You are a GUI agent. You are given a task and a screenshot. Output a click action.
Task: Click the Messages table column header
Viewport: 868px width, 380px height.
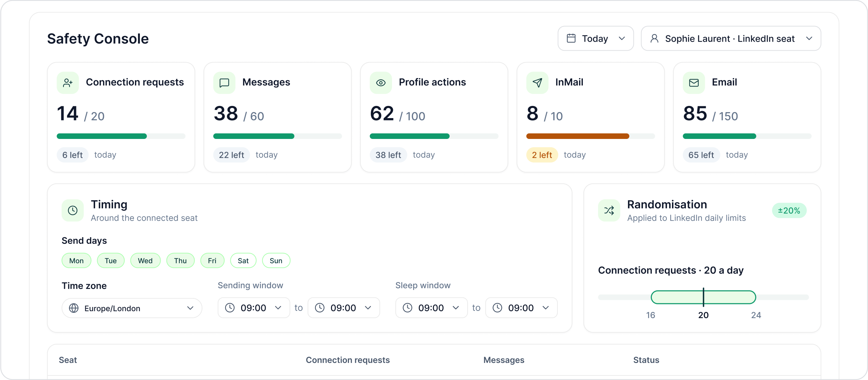coord(504,360)
